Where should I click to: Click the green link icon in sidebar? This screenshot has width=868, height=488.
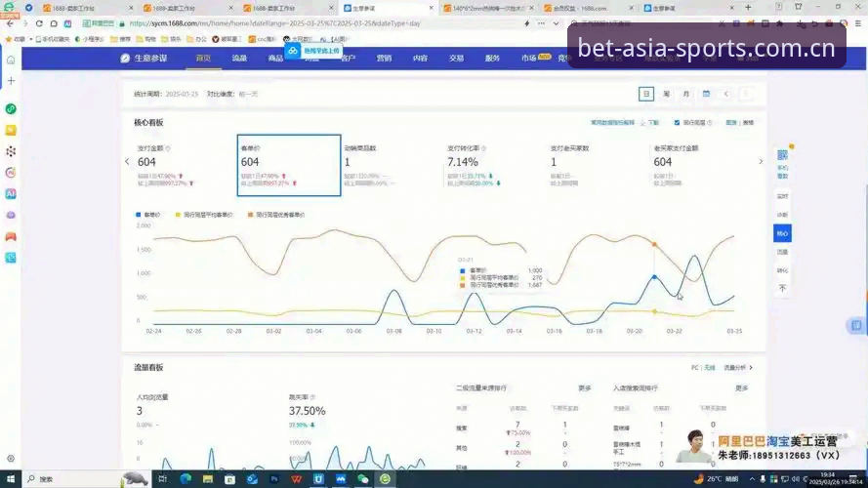11,109
